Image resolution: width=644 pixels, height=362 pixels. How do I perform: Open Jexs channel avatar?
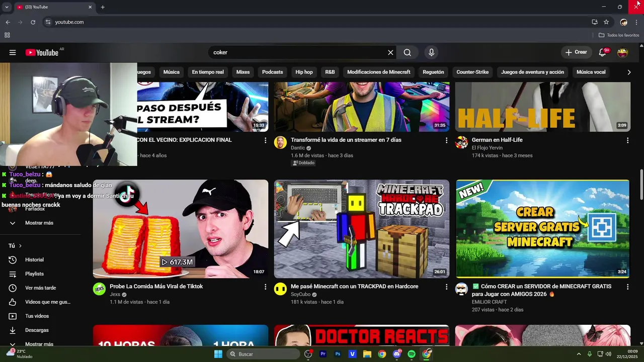[100, 289]
